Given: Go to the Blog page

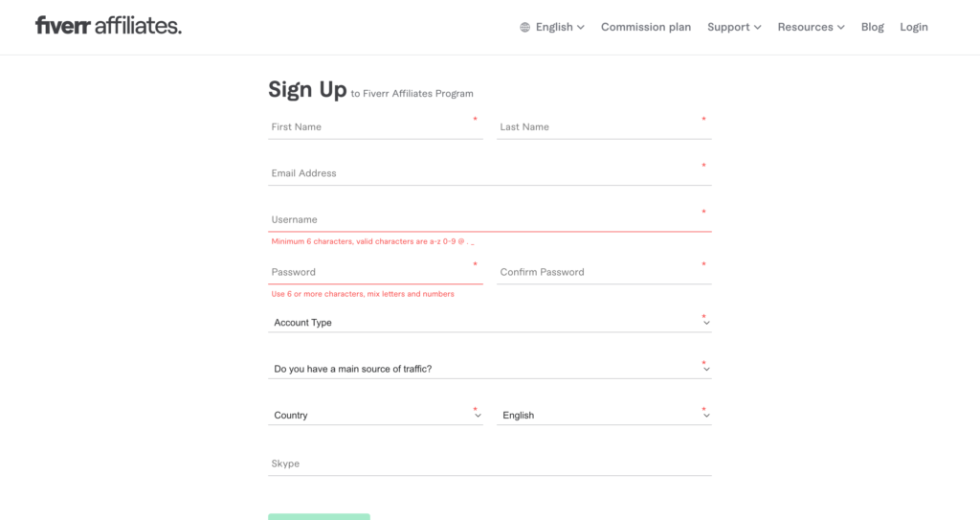Looking at the screenshot, I should [x=872, y=27].
